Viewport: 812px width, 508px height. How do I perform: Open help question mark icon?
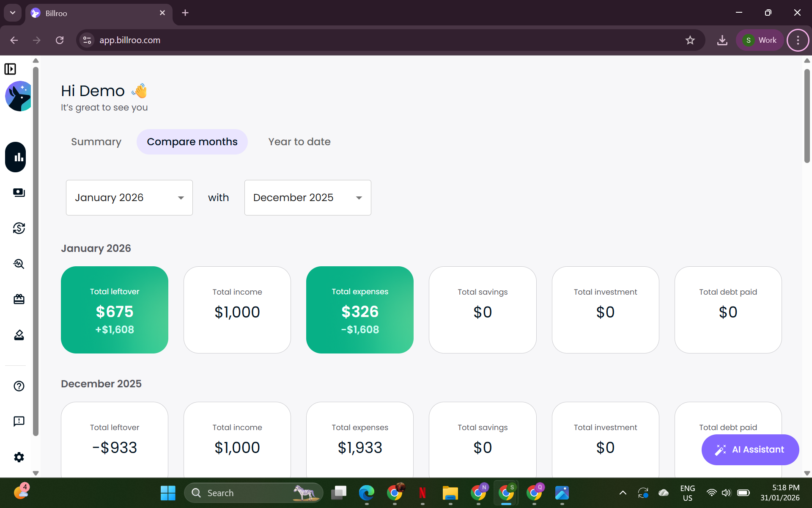coord(19,386)
